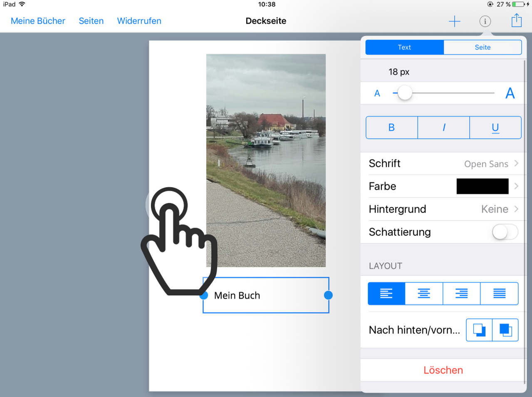
Task: Tap the LAYOUT section header
Action: (x=386, y=266)
